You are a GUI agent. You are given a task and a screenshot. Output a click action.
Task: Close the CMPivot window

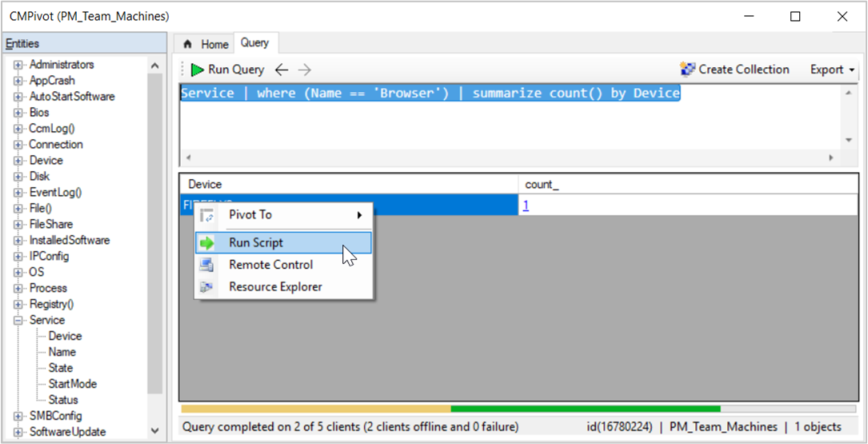pos(842,17)
